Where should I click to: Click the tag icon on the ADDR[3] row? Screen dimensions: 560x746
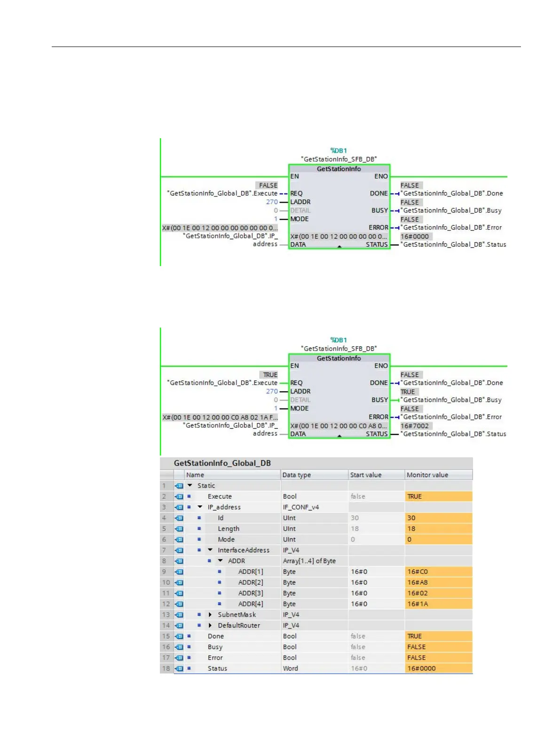(x=179, y=593)
